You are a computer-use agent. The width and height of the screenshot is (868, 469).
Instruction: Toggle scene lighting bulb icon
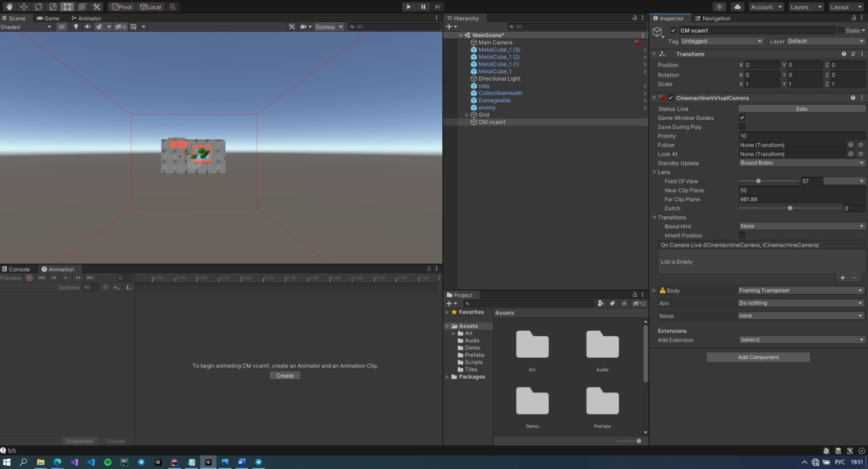point(75,26)
